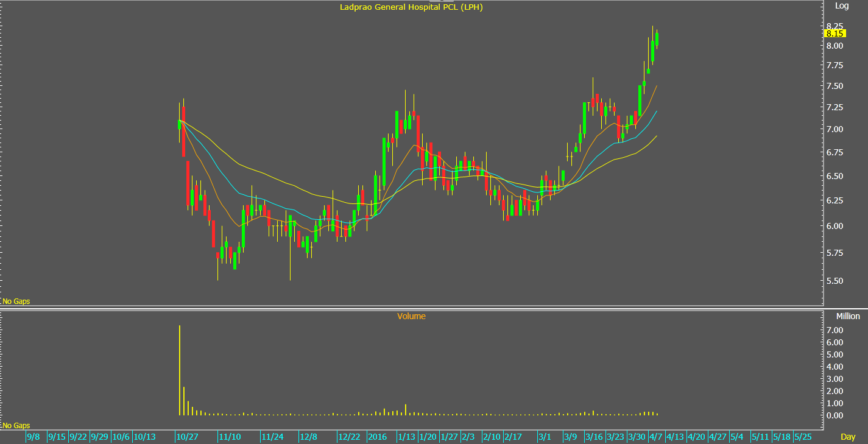Select the highlighted 8.15 last price tag
This screenshot has height=444, width=868.
pyautogui.click(x=834, y=33)
